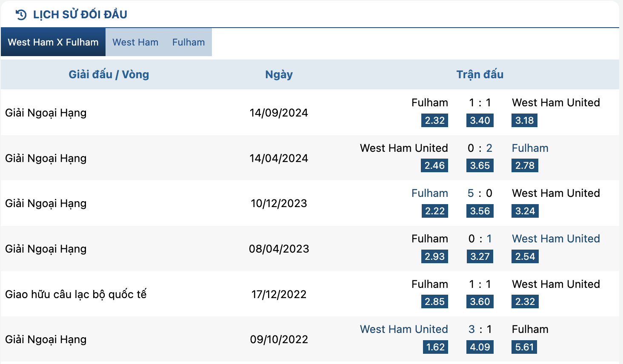The width and height of the screenshot is (623, 364).
Task: Click the LỊCH SỬ ĐỐI ĐẦU heading
Action: tap(80, 14)
